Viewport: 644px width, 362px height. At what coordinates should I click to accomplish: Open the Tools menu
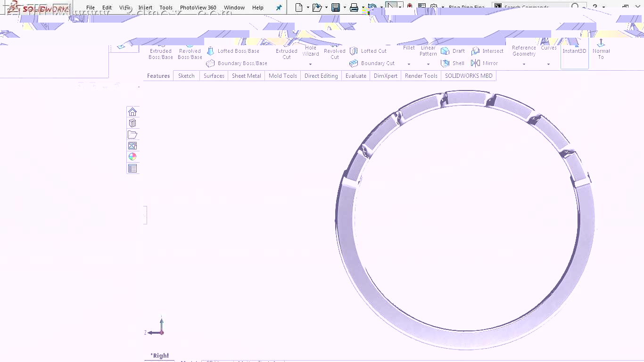(166, 8)
